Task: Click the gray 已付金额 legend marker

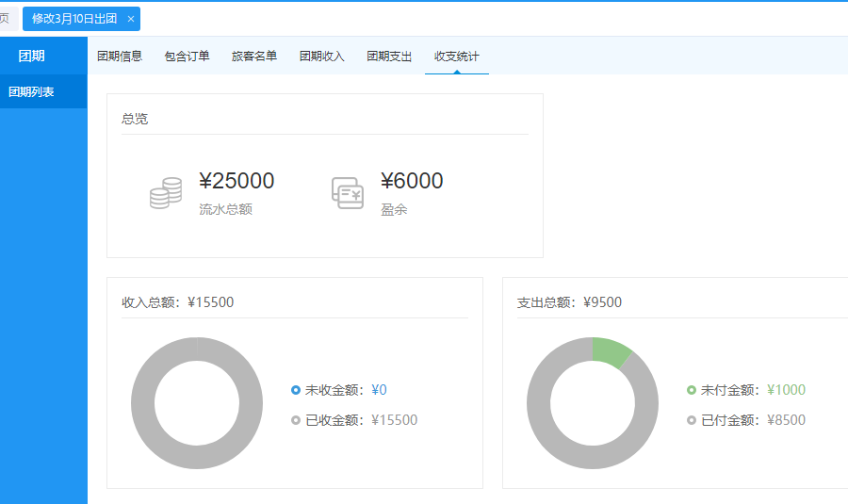Action: [x=692, y=420]
